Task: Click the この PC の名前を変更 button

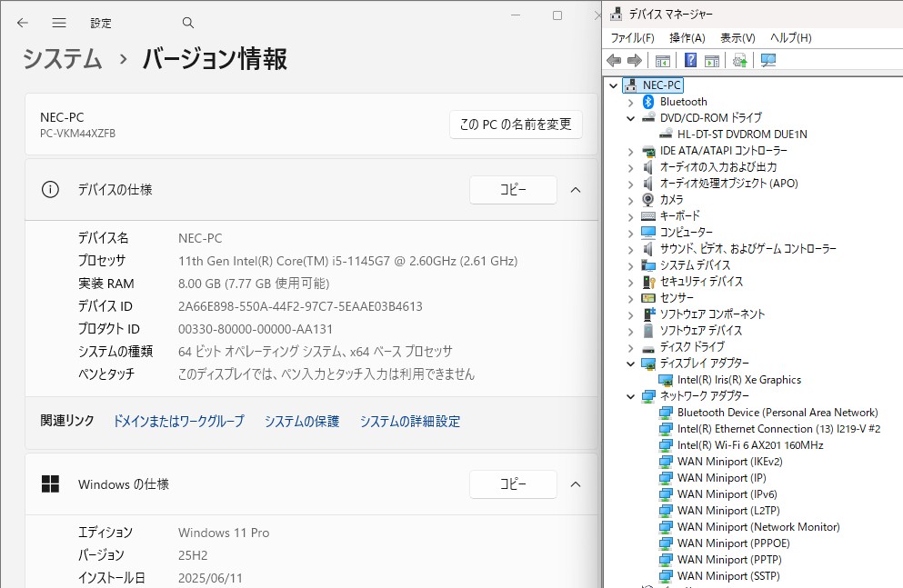Action: [516, 125]
